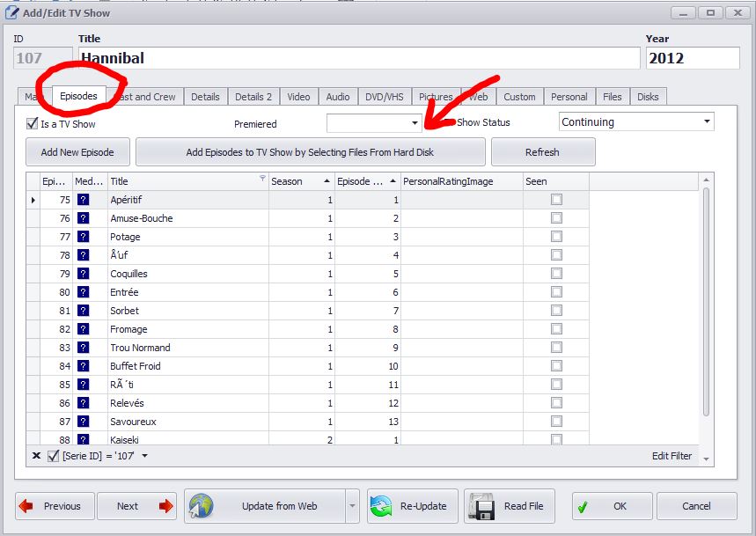Open the Video tab
Screen dimensions: 756x536
[x=298, y=97]
